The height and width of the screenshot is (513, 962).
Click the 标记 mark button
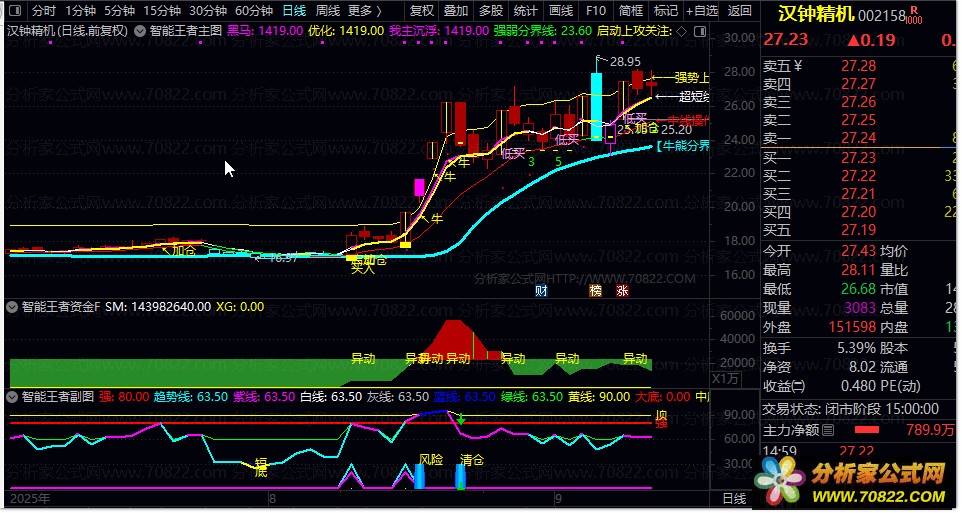[x=666, y=10]
